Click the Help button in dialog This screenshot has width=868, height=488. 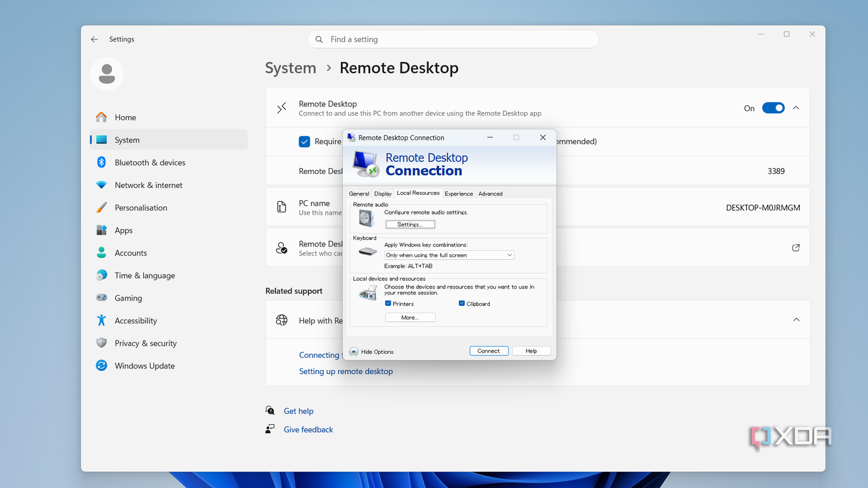click(x=531, y=351)
